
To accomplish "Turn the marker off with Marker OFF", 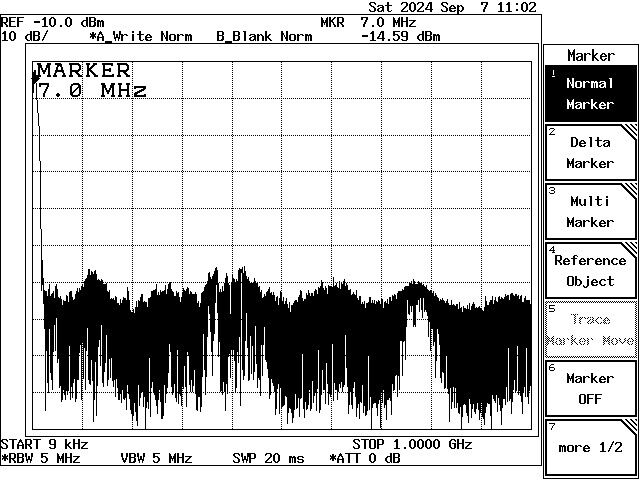I will coord(591,389).
